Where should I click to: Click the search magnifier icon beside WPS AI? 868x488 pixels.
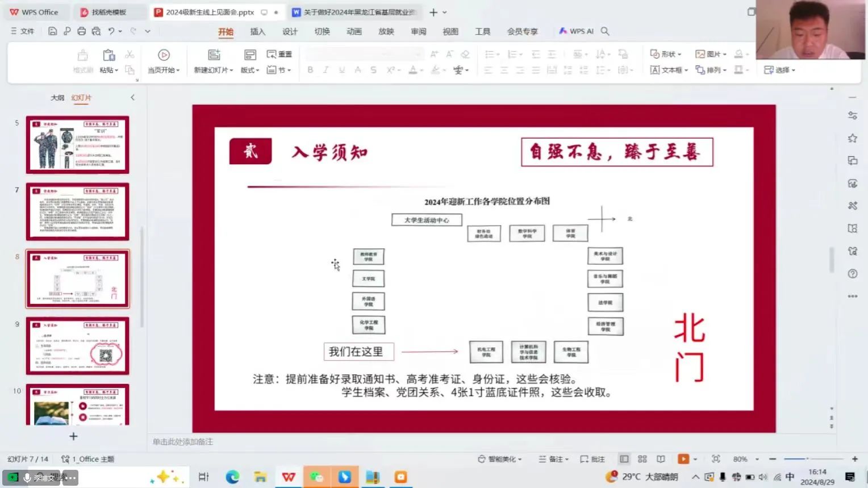click(605, 31)
